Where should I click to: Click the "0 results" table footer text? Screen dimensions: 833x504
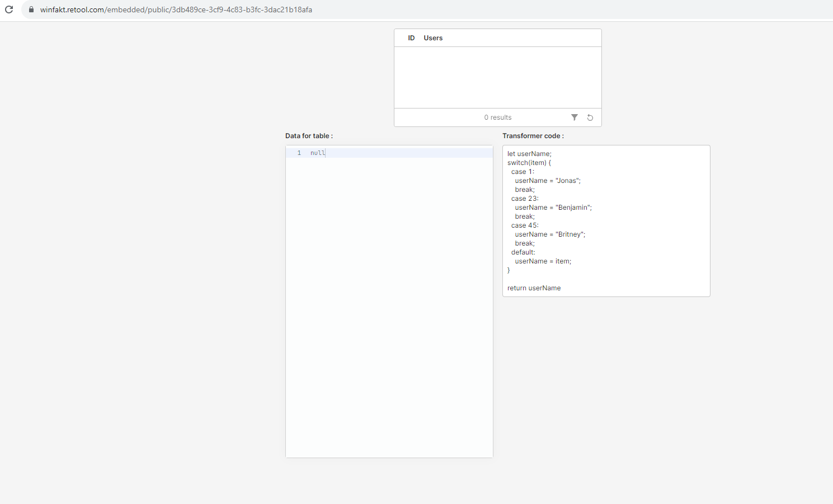click(x=497, y=117)
